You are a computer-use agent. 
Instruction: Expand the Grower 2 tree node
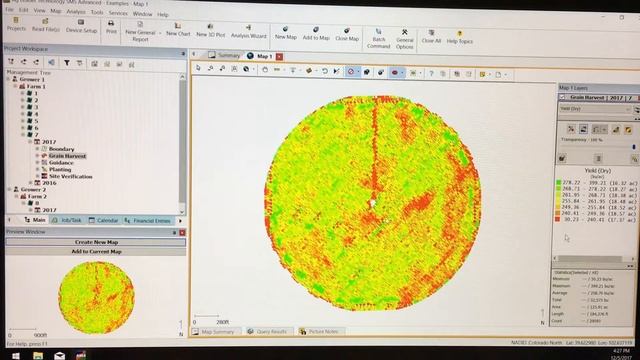(9, 189)
